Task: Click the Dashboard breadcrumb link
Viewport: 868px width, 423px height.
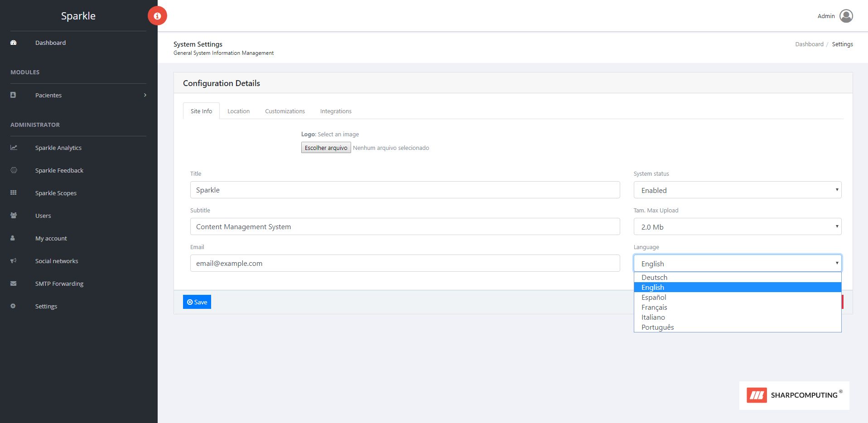Action: (x=809, y=44)
